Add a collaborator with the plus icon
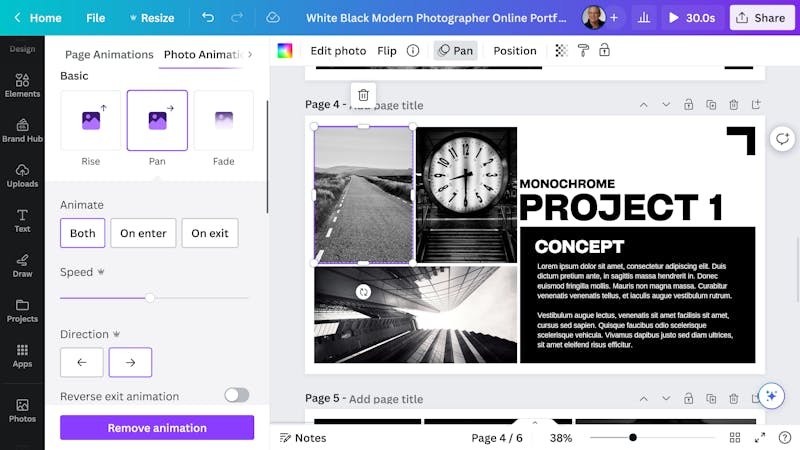The image size is (800, 450). (614, 18)
